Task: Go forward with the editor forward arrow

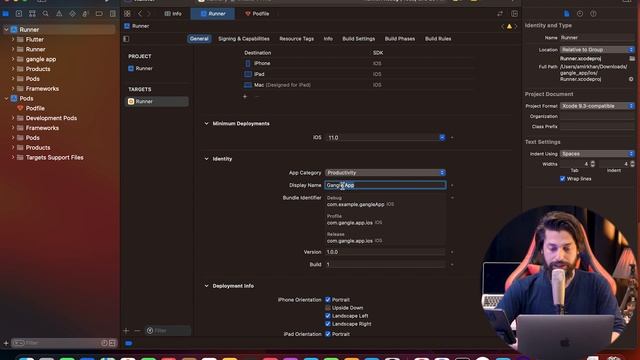Action: coord(149,13)
